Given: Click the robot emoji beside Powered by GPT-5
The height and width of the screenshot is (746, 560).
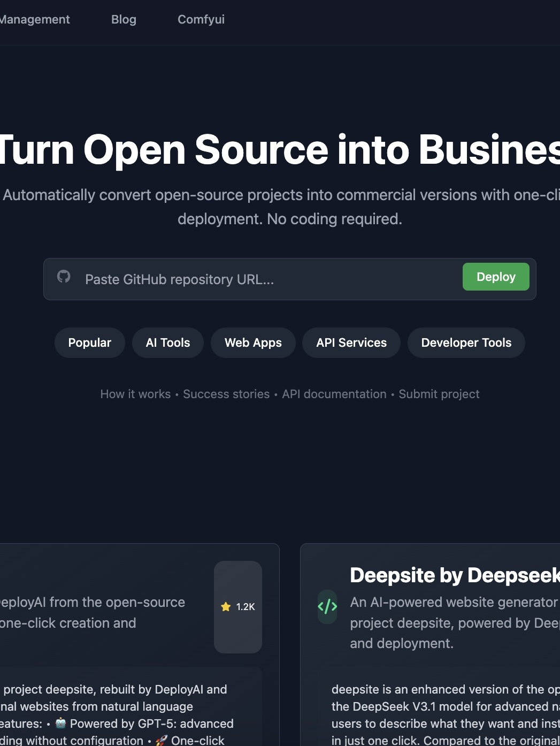Looking at the screenshot, I should (60, 724).
